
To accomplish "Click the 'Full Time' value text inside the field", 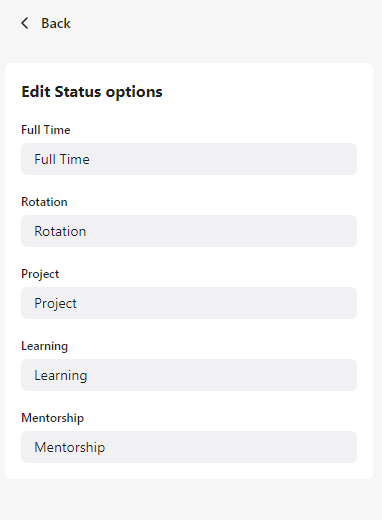I will click(62, 159).
